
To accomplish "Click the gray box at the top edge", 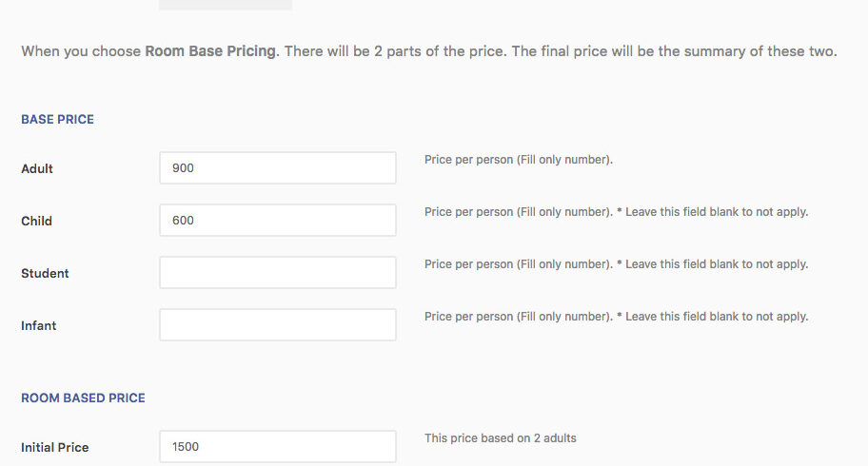I will (x=226, y=5).
